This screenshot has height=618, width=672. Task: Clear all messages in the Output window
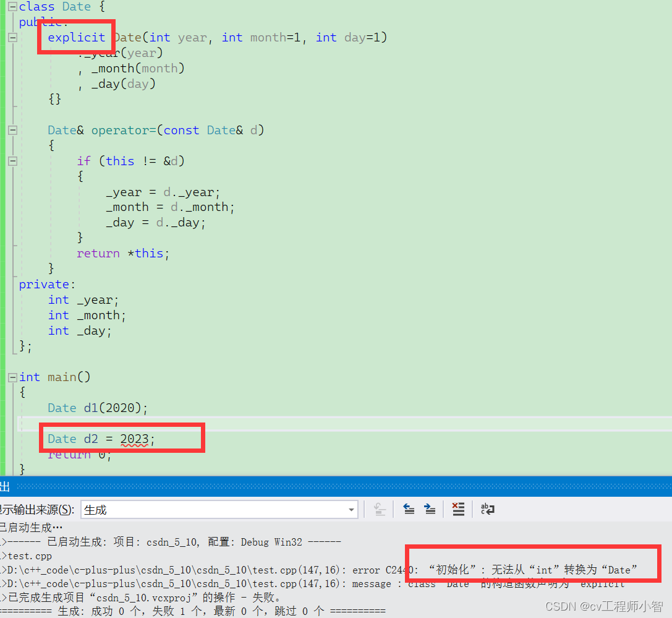(x=458, y=509)
